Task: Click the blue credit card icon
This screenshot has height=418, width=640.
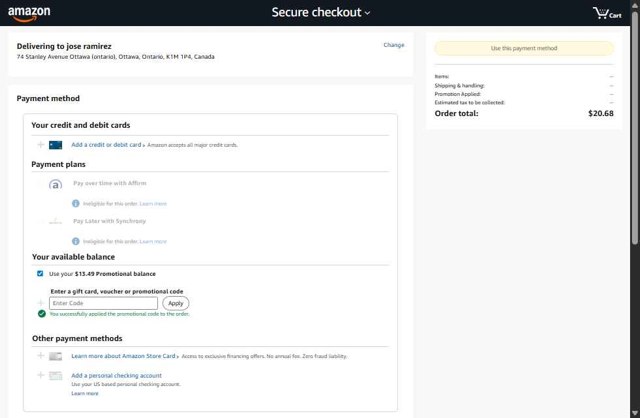Action: coord(56,145)
